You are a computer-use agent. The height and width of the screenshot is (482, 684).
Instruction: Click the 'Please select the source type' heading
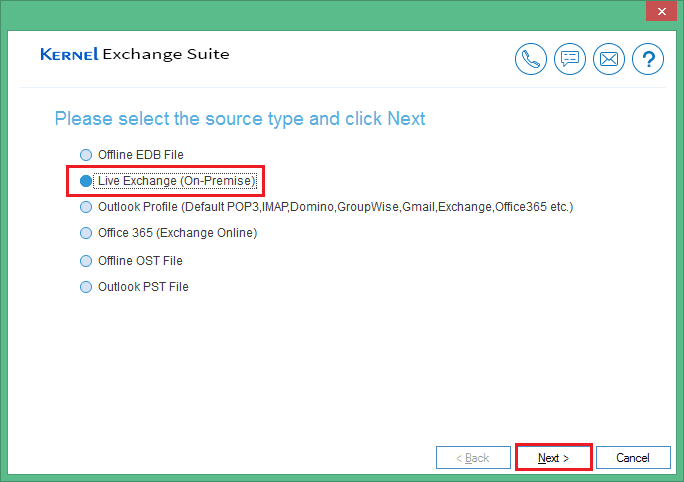pos(240,119)
